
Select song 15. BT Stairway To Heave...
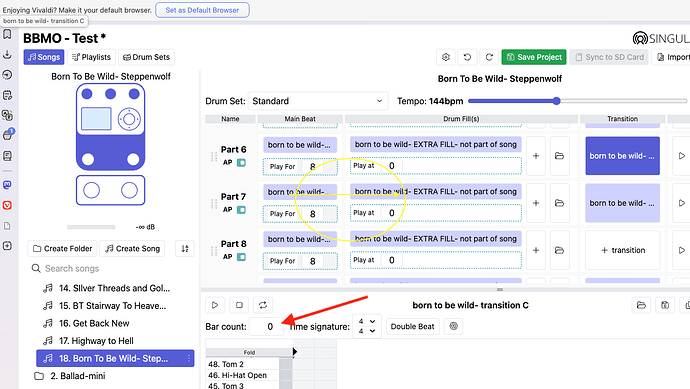tap(113, 306)
